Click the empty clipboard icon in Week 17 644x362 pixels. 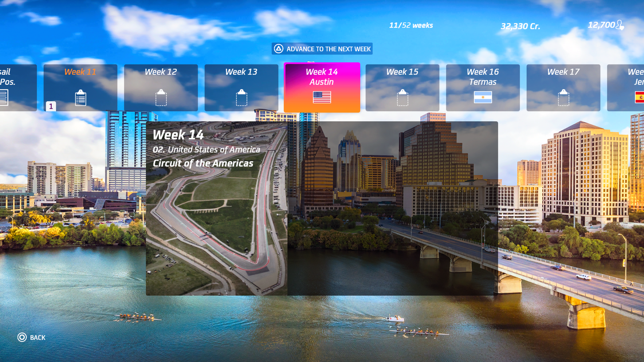point(563,98)
